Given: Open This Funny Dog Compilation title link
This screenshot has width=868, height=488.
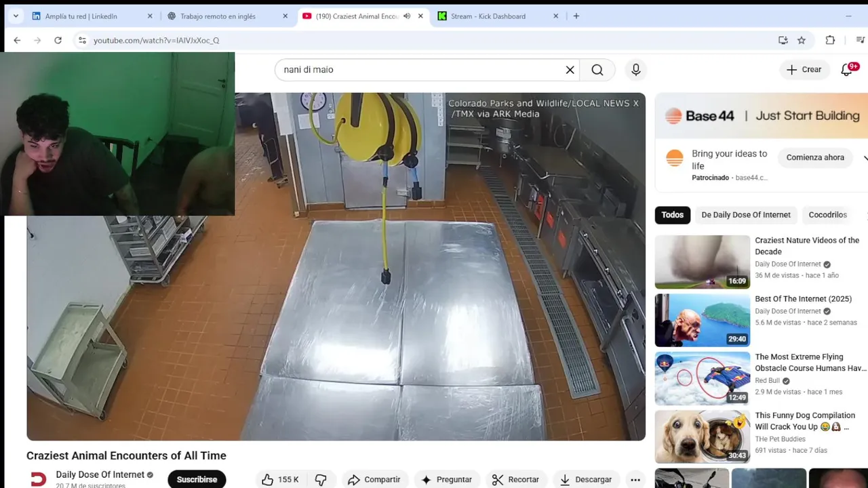Looking at the screenshot, I should [805, 421].
